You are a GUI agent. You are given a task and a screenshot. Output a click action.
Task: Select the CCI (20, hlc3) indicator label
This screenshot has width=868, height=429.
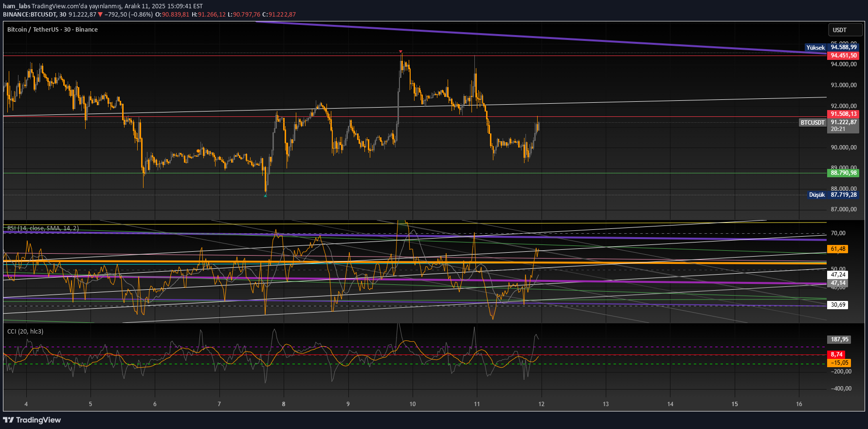(25, 332)
